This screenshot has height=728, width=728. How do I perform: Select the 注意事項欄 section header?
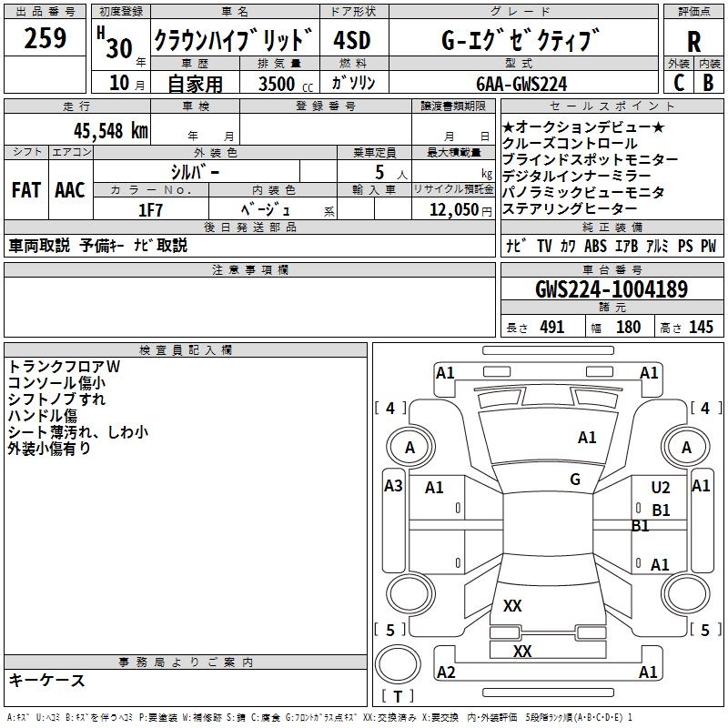250,269
